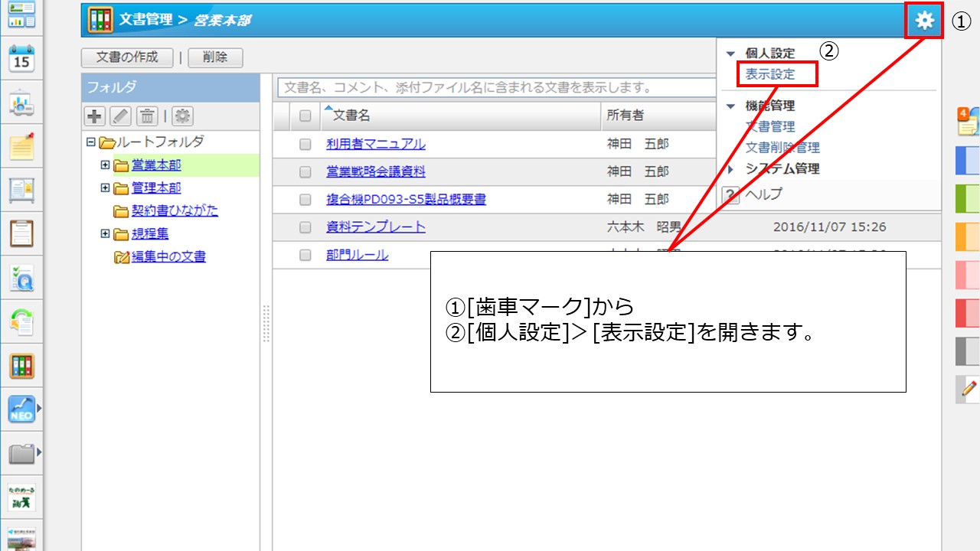Screen dimensions: 980x551
Task: Toggle the select-all checkbox in table header
Action: (305, 116)
